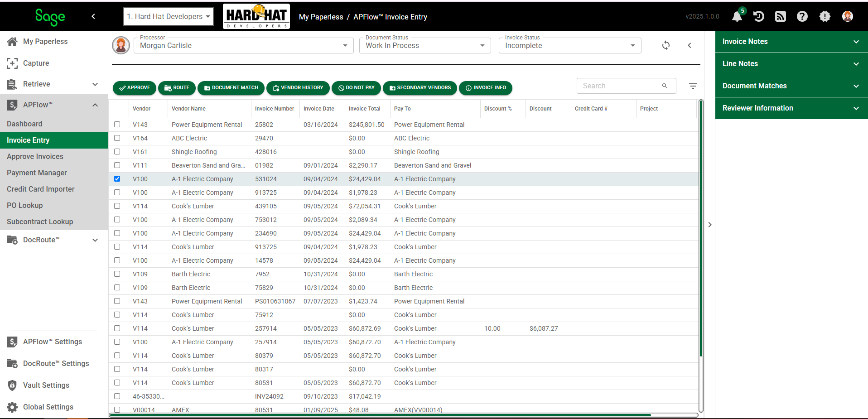Expand the Reviewer Information panel

791,108
